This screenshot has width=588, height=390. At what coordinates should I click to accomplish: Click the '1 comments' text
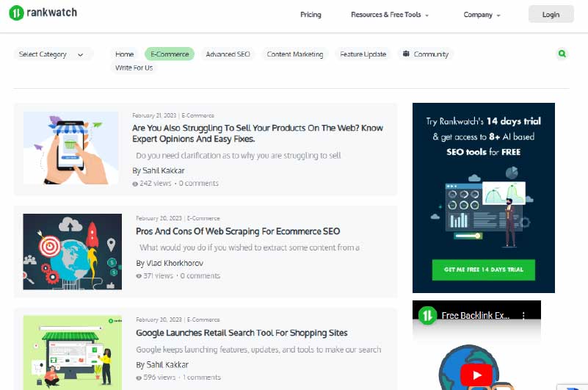(x=202, y=378)
